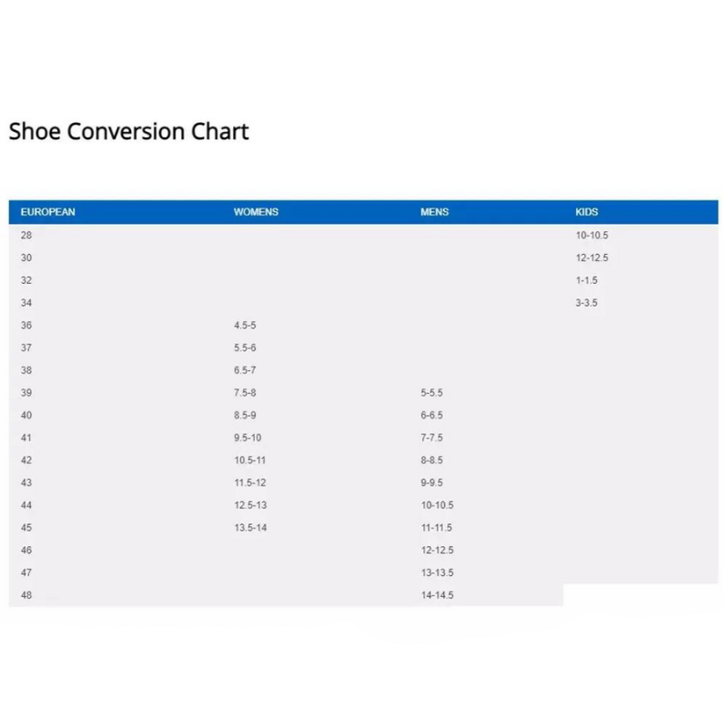Select the WOMENS column header
This screenshot has width=728, height=728.
(x=256, y=212)
